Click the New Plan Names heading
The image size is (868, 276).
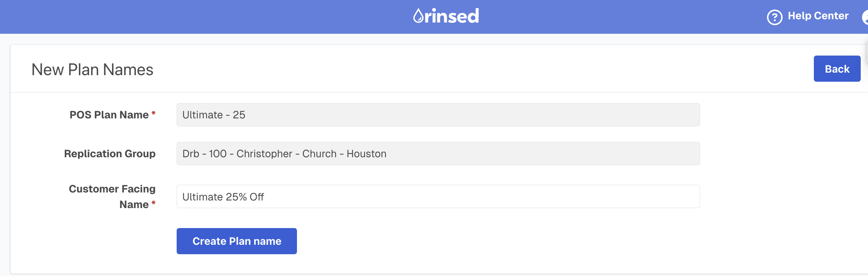click(x=92, y=69)
